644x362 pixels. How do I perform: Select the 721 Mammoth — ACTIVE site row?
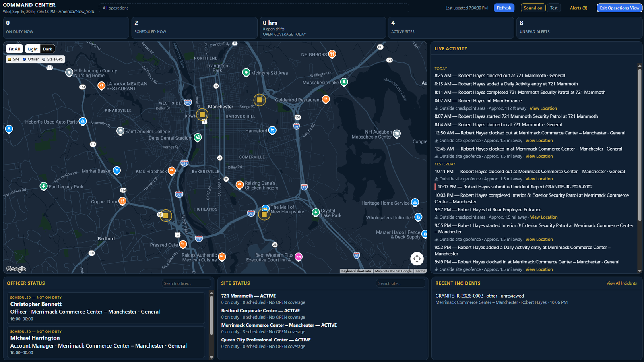tap(322, 299)
